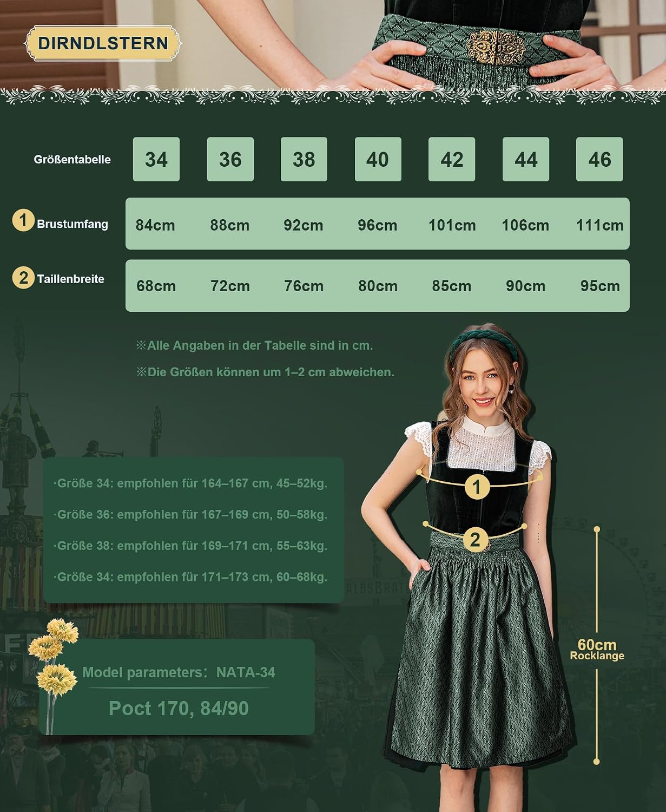Click the 72cm waist value
Viewport: 666px width, 812px height.
tap(230, 286)
